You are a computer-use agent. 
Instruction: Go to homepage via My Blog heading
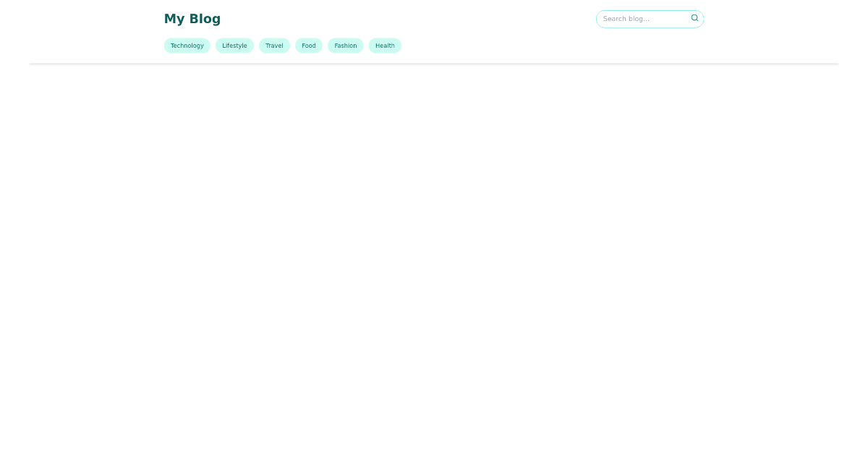click(x=192, y=19)
